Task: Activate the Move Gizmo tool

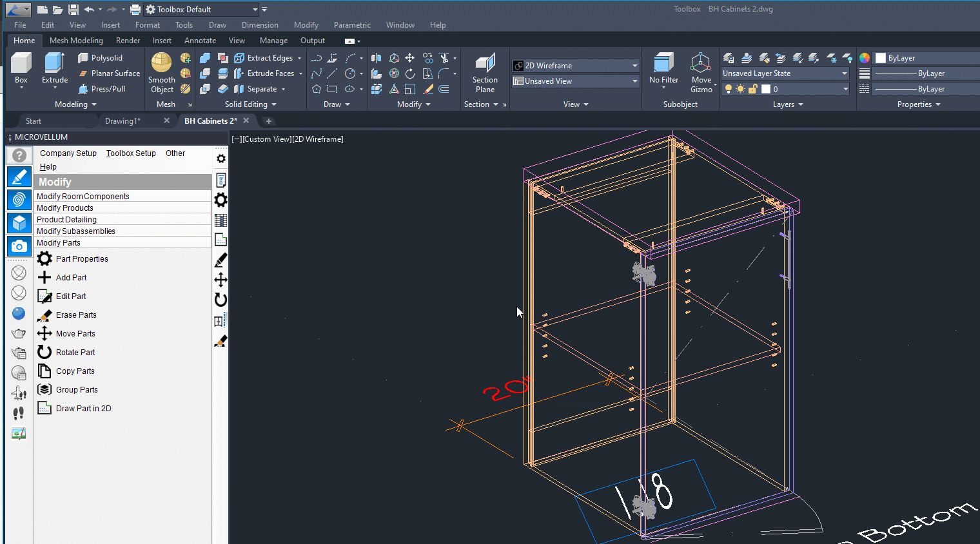Action: (x=701, y=73)
